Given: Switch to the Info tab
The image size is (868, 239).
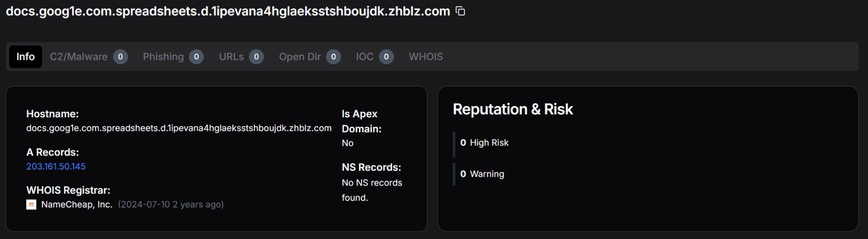Looking at the screenshot, I should pyautogui.click(x=26, y=57).
